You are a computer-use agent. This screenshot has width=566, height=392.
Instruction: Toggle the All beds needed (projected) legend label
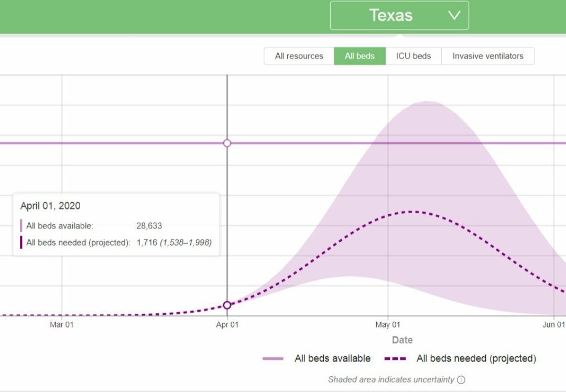coord(476,359)
